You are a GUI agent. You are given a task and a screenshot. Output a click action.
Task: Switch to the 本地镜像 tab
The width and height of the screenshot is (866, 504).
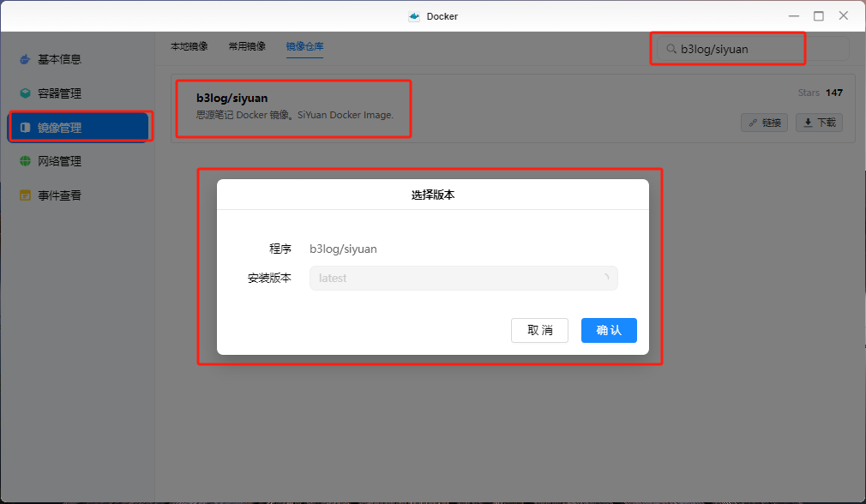pos(189,47)
